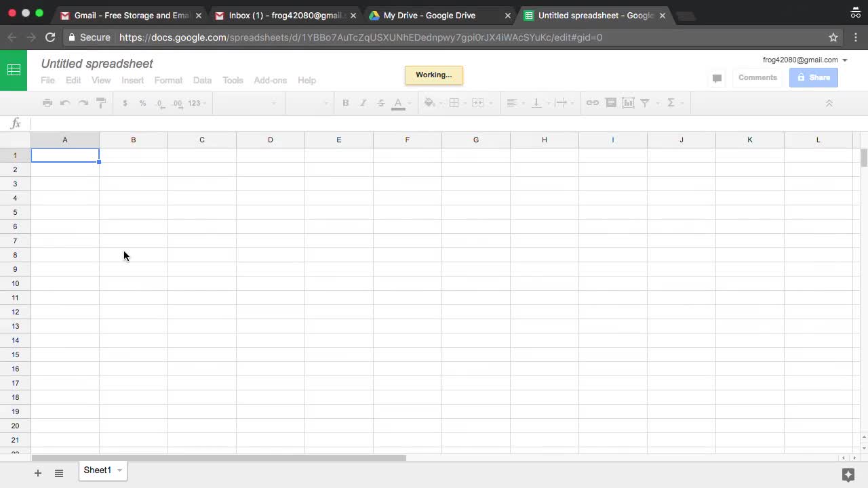Click the Undo icon
868x488 pixels.
64,103
